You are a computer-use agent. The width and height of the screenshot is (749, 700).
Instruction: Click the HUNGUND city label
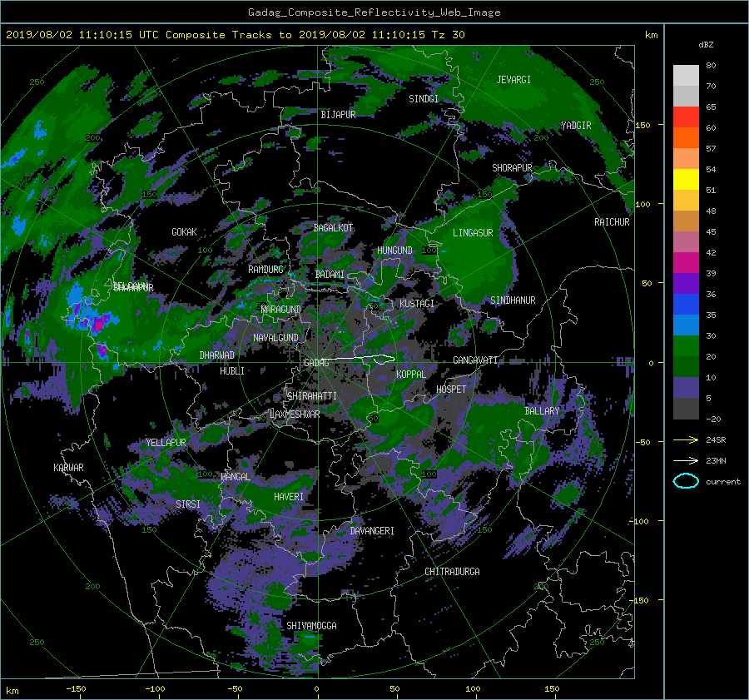coord(394,251)
